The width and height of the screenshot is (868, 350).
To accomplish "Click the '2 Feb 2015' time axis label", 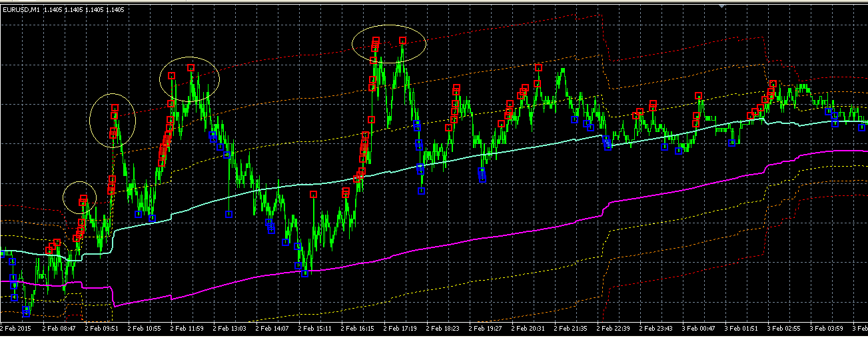I will pos(16,328).
